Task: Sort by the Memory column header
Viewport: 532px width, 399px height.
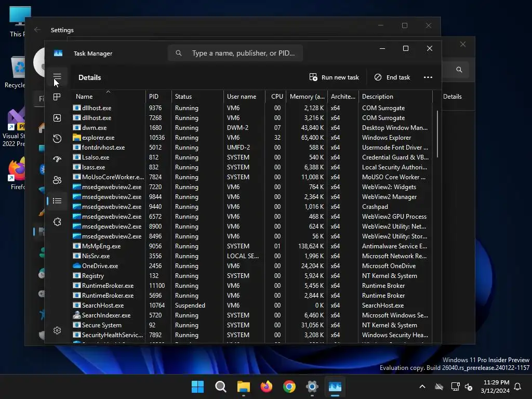Action: [x=307, y=96]
